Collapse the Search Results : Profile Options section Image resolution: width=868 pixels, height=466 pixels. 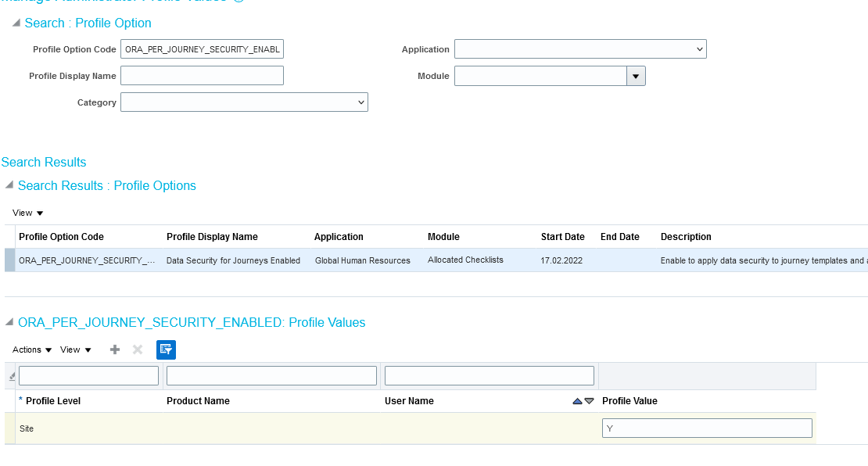coord(9,186)
